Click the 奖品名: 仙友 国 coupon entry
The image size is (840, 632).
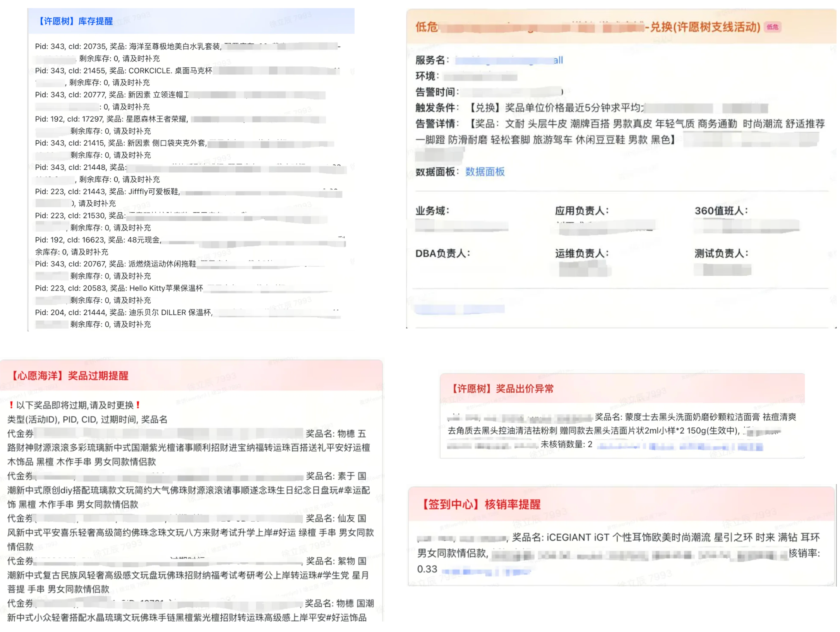click(x=191, y=532)
